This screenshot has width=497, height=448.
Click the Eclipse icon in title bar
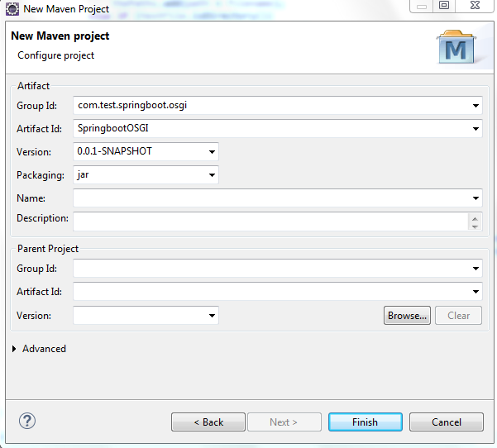[x=12, y=9]
